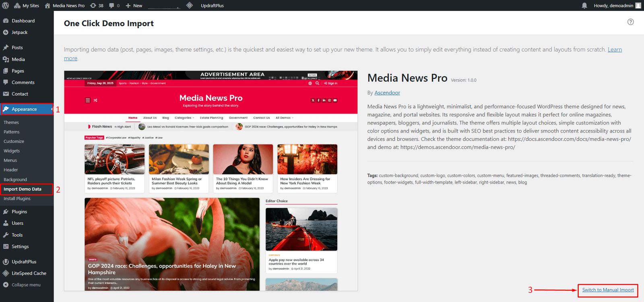Click Switch to Manual Import link

(608, 290)
